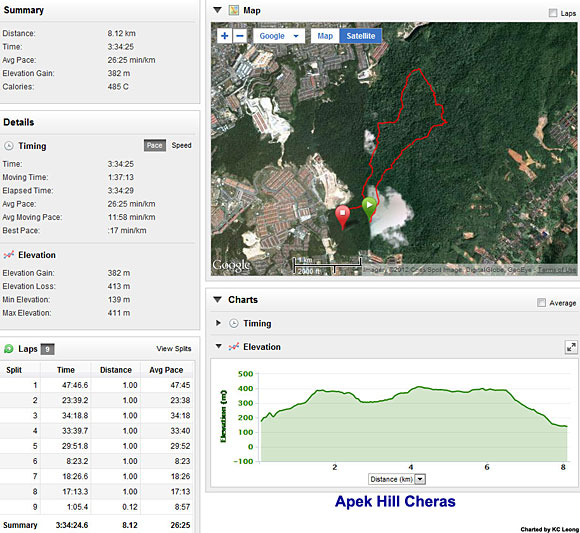
Task: Click the clock icon in Charts Timing row
Action: coord(234,324)
